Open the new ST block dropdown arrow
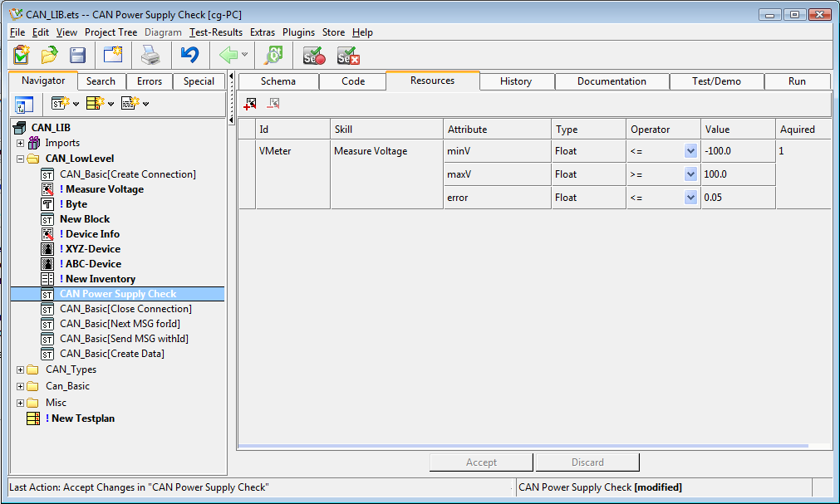 [76, 104]
